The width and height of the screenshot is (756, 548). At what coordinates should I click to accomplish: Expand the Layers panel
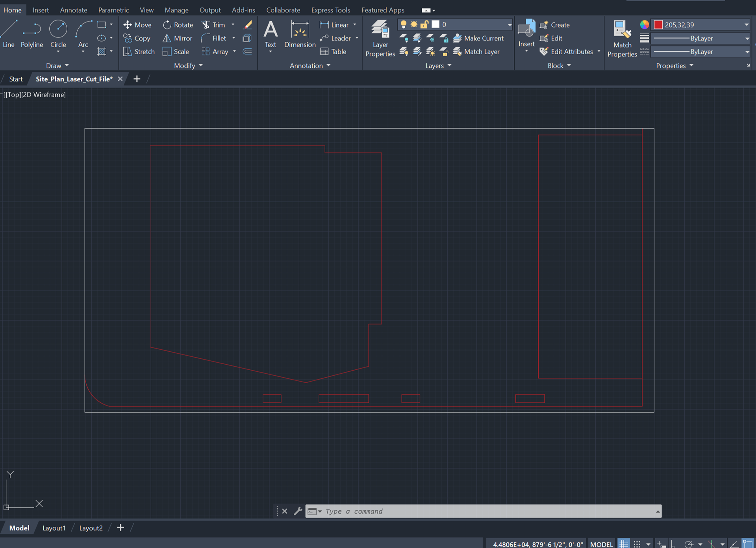[438, 66]
